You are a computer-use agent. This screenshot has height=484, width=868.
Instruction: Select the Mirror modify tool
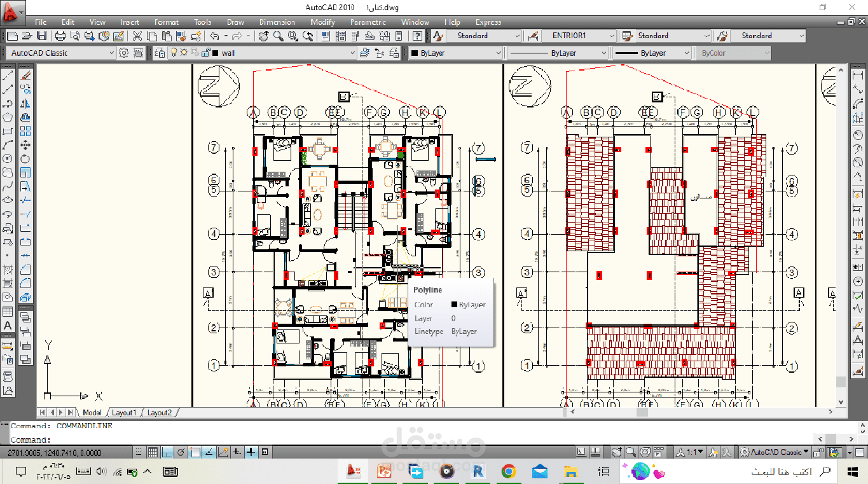click(x=25, y=104)
